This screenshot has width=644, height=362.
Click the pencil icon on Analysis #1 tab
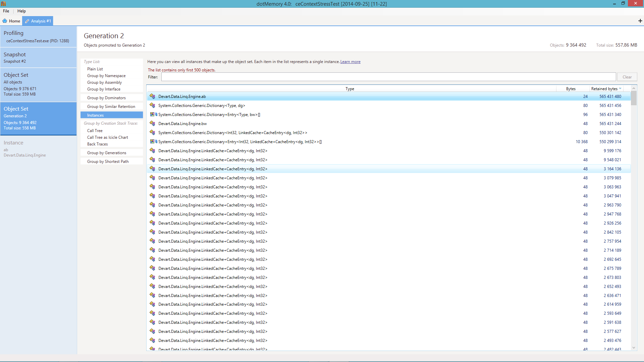point(27,21)
